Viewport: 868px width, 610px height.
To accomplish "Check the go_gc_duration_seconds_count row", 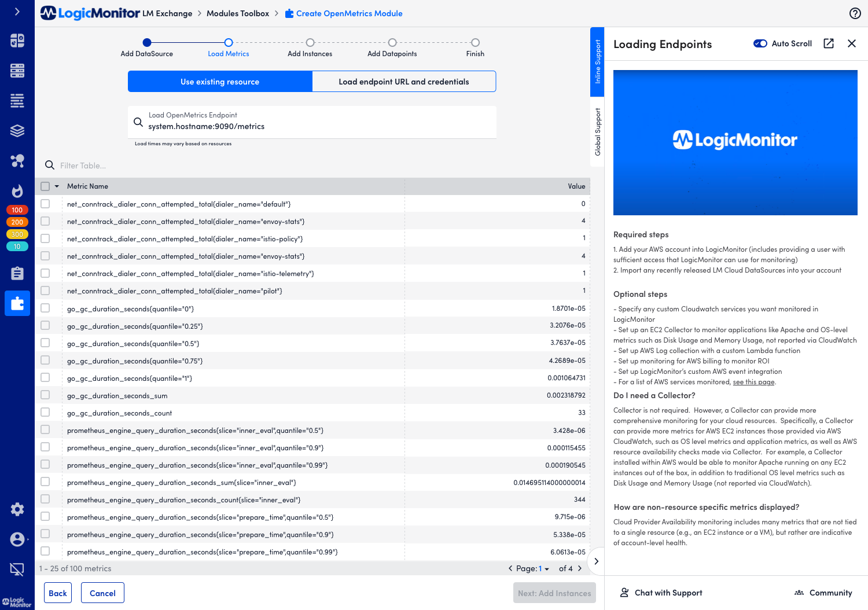I will pyautogui.click(x=45, y=412).
